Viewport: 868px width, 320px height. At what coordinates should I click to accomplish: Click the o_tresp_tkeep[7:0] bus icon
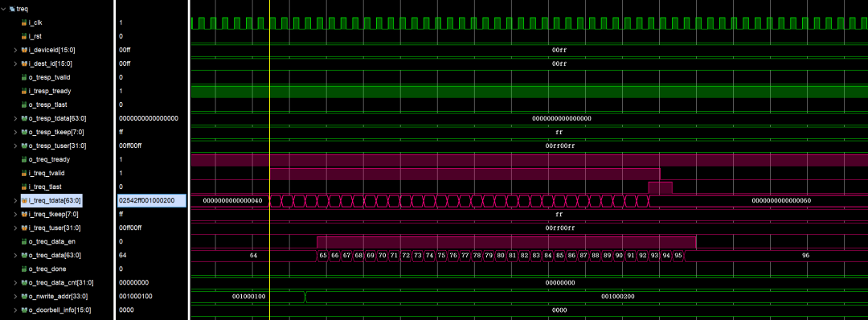pos(24,132)
